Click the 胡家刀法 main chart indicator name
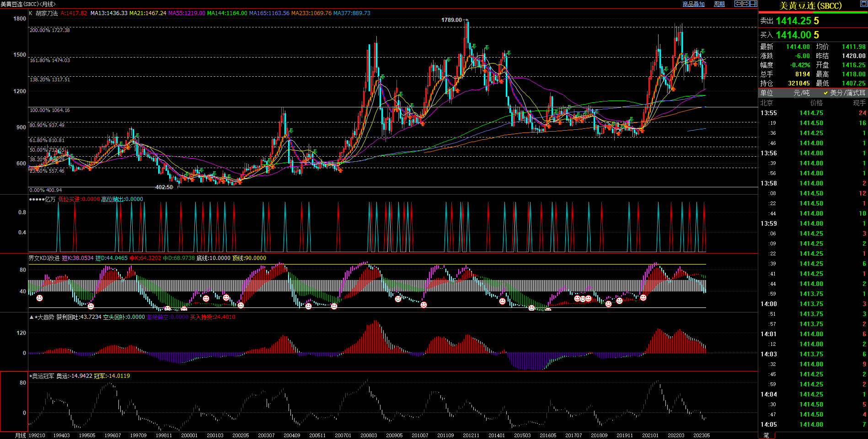Viewport: 868px width, 439px height. [47, 13]
